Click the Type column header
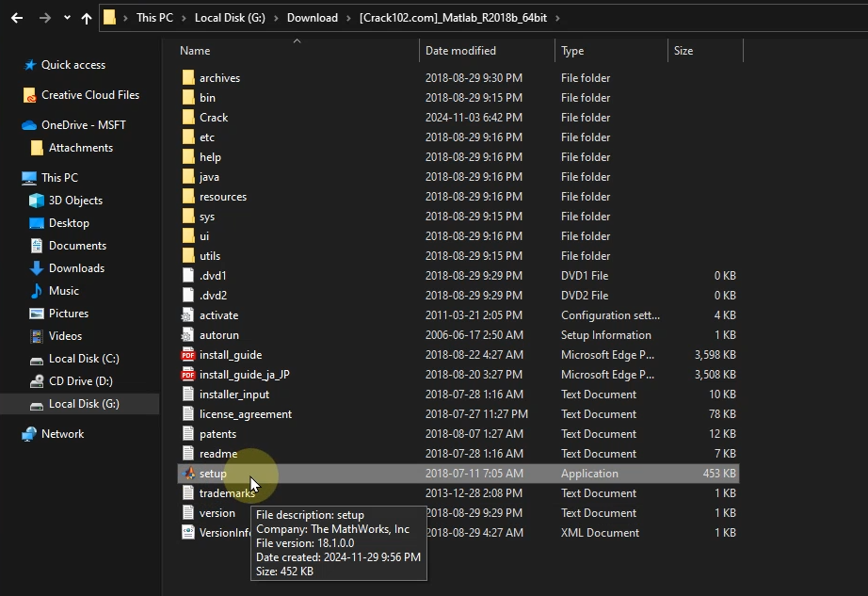Screen dimensions: 868x596 [x=572, y=51]
